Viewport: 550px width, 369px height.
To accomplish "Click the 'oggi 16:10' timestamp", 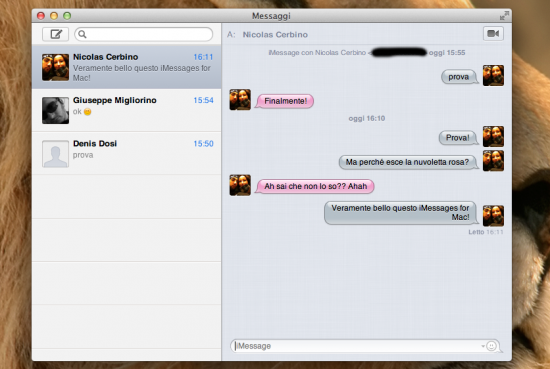I will point(367,118).
